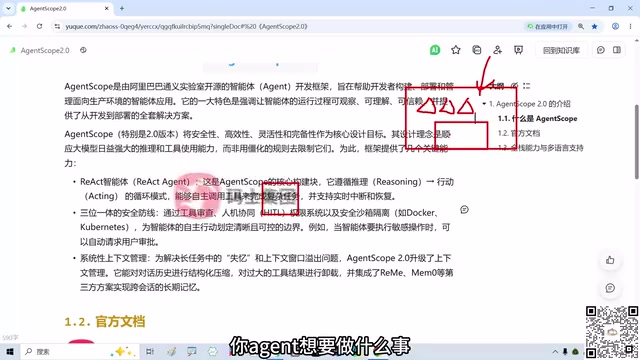Jump to '1.1. 什么是 AgentScope' in outline
This screenshot has width=640, height=360.
538,118
